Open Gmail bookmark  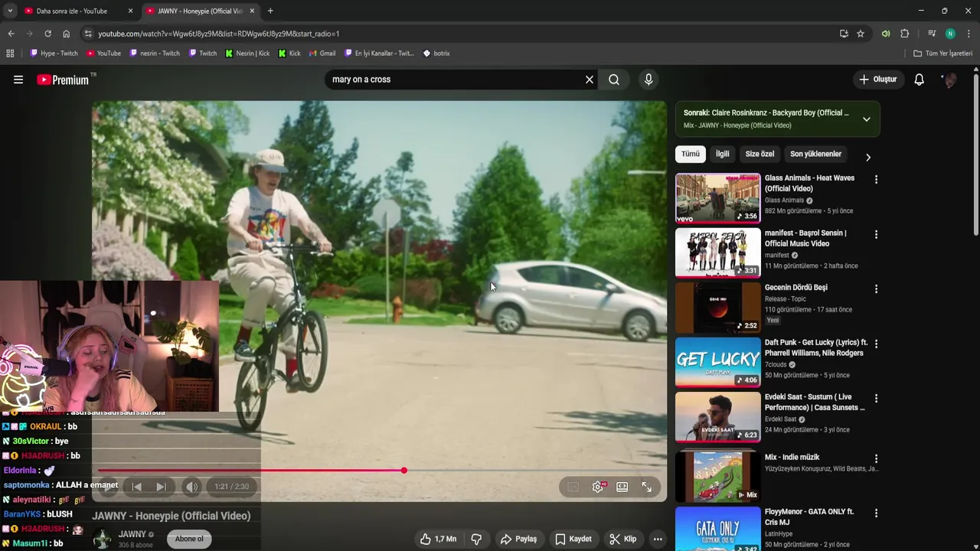322,54
